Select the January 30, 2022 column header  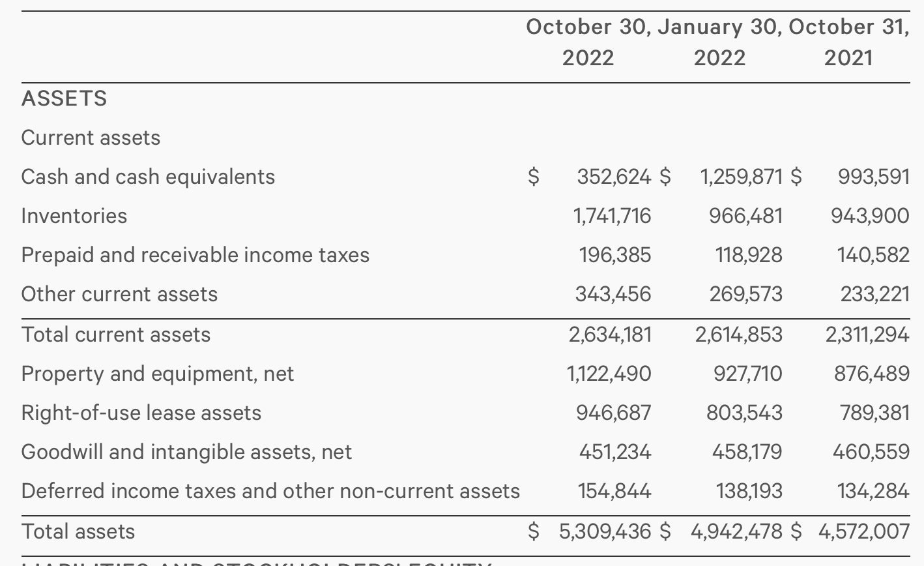(719, 42)
